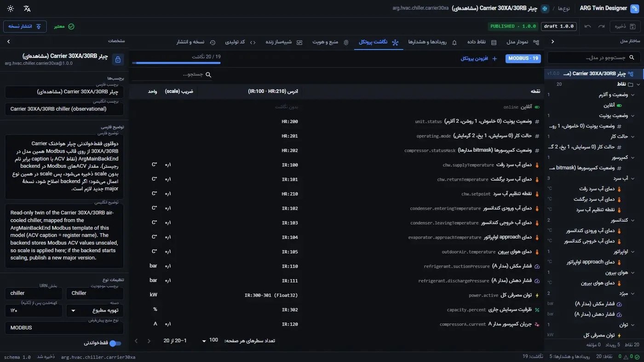Open the language translate icon
The height and width of the screenshot is (362, 644).
click(27, 9)
